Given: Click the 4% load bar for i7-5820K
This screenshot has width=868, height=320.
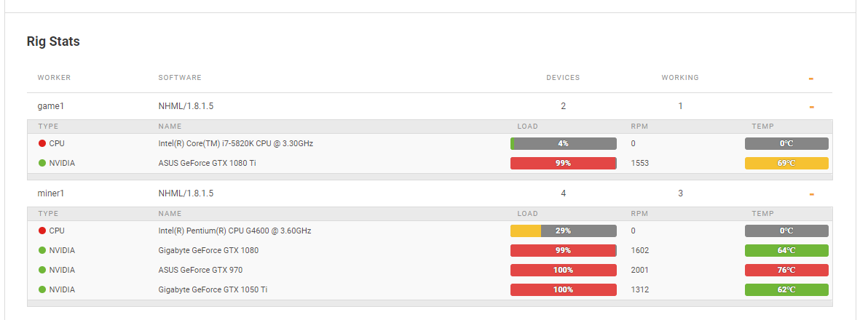Looking at the screenshot, I should coord(564,143).
